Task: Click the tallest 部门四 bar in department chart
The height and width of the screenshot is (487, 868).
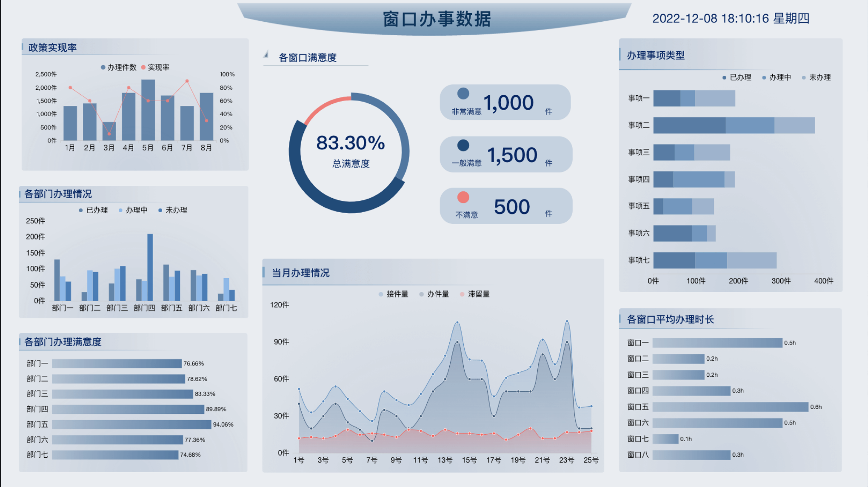Action: click(x=150, y=267)
